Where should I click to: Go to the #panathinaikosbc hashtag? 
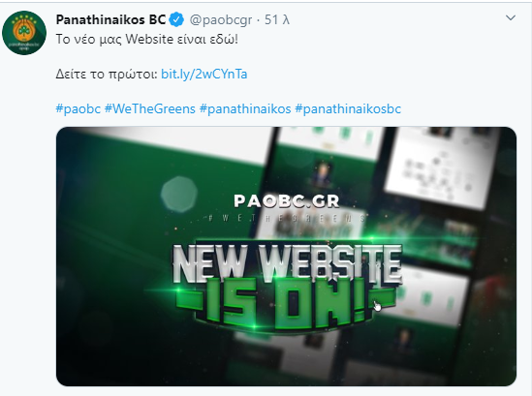pos(348,108)
